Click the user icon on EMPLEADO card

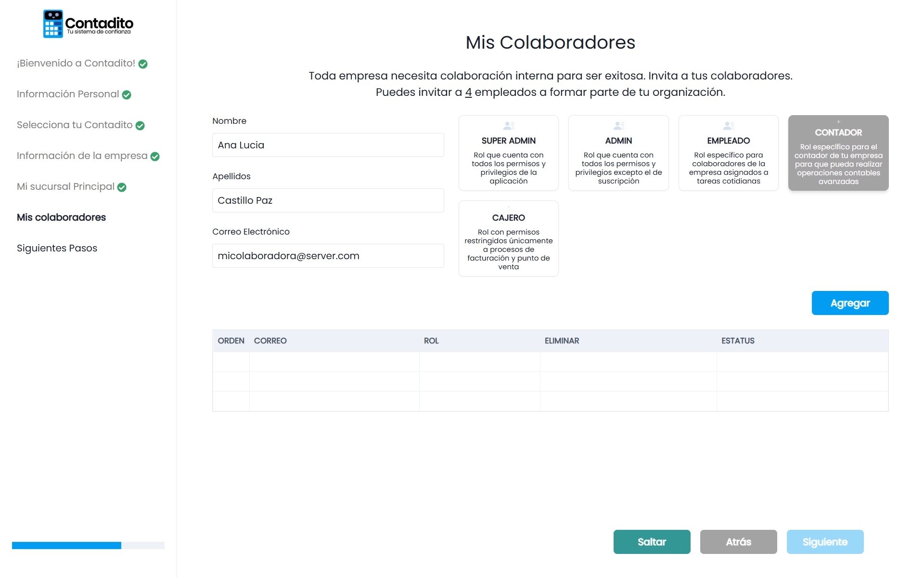click(729, 126)
